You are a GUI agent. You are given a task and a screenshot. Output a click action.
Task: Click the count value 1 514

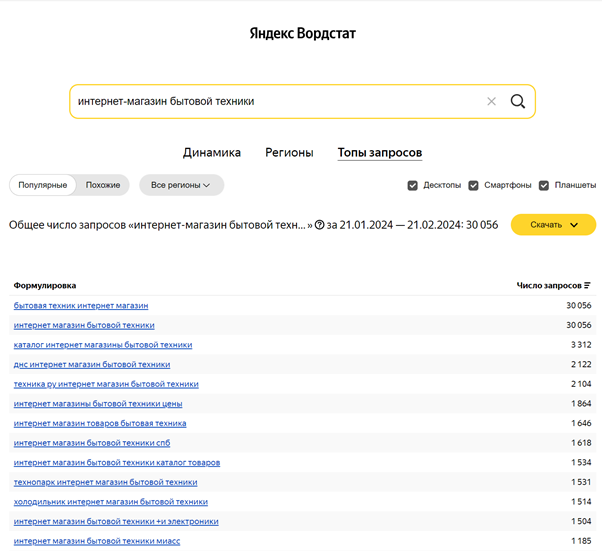coord(581,501)
